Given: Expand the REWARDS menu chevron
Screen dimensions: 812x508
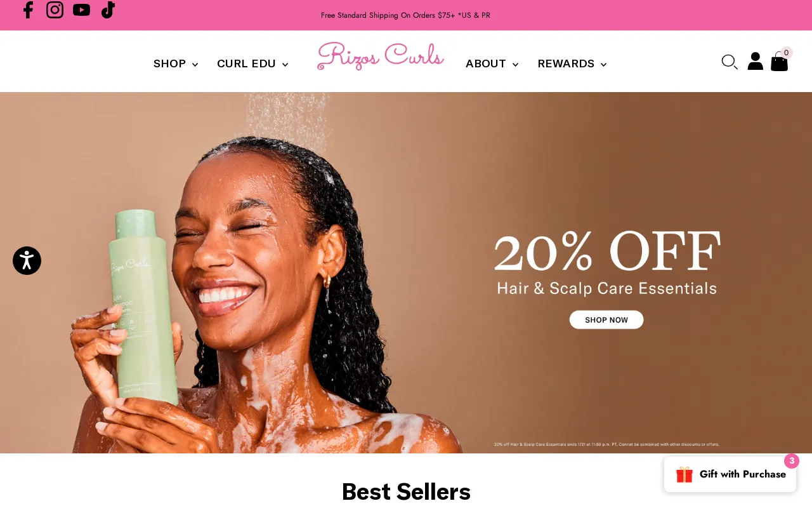Looking at the screenshot, I should (603, 65).
